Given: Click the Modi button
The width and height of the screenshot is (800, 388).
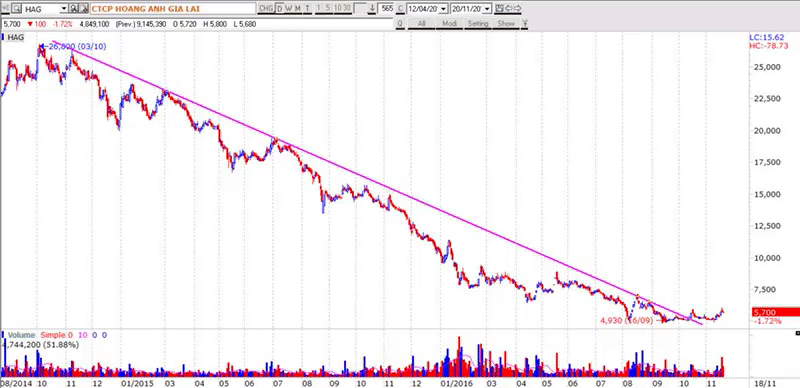Looking at the screenshot, I should [449, 23].
